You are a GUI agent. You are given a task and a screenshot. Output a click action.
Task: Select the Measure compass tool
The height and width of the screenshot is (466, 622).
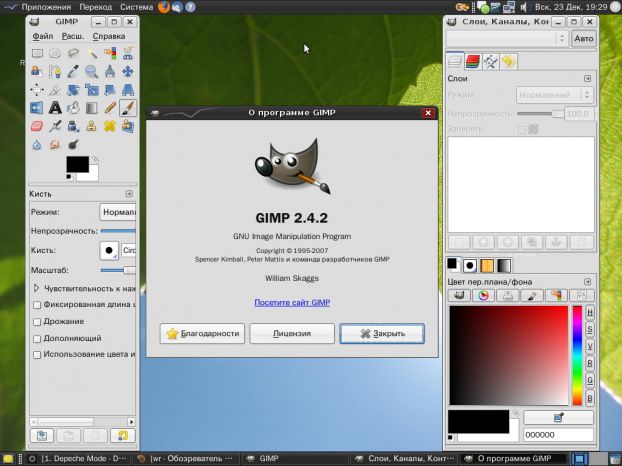[x=110, y=71]
